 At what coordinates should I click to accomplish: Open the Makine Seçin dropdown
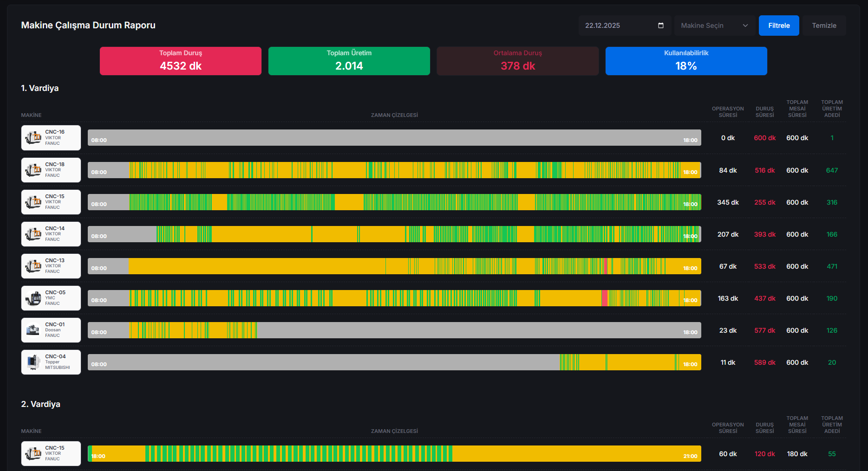point(714,26)
